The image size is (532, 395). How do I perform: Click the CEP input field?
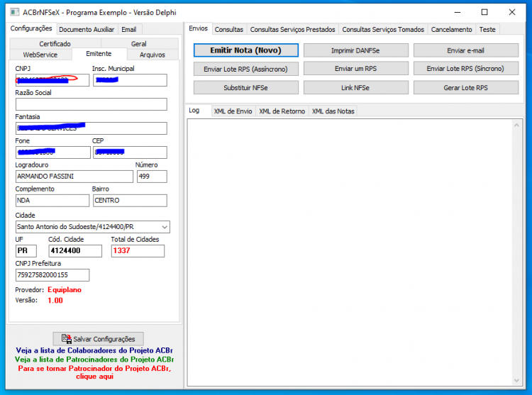coord(130,152)
